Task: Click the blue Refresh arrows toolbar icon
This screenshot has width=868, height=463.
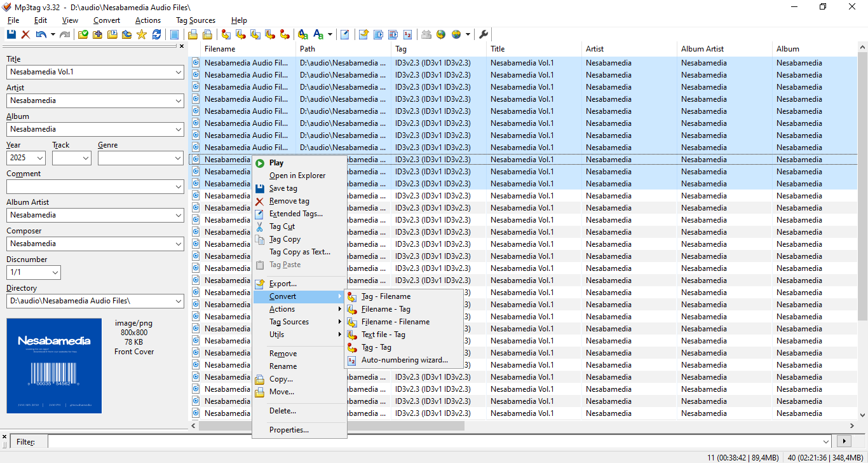Action: pos(156,34)
